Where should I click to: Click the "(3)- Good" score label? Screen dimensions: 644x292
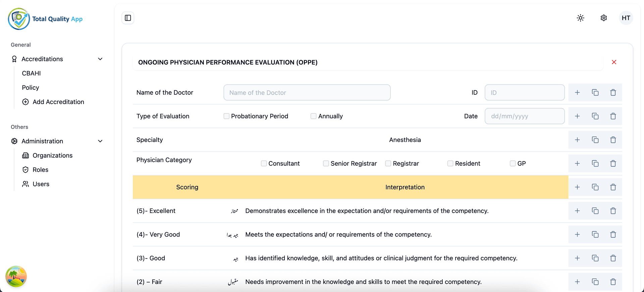(x=151, y=258)
